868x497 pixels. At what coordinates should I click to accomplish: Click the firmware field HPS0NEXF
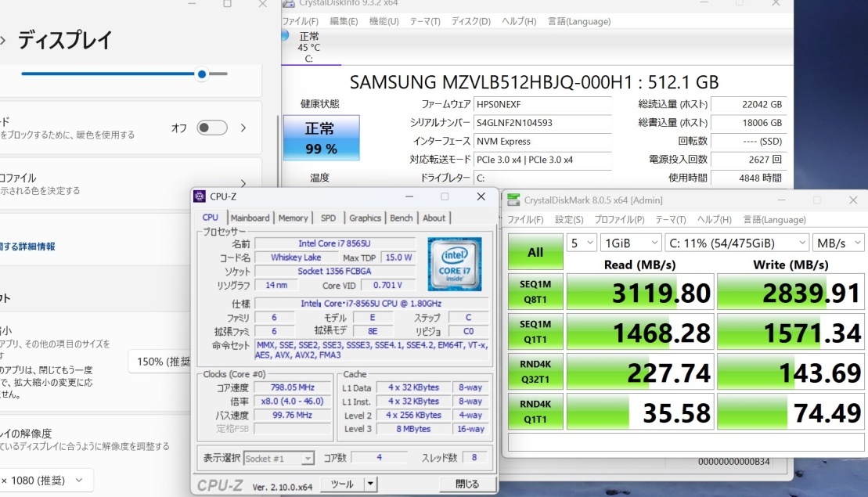[x=542, y=104]
